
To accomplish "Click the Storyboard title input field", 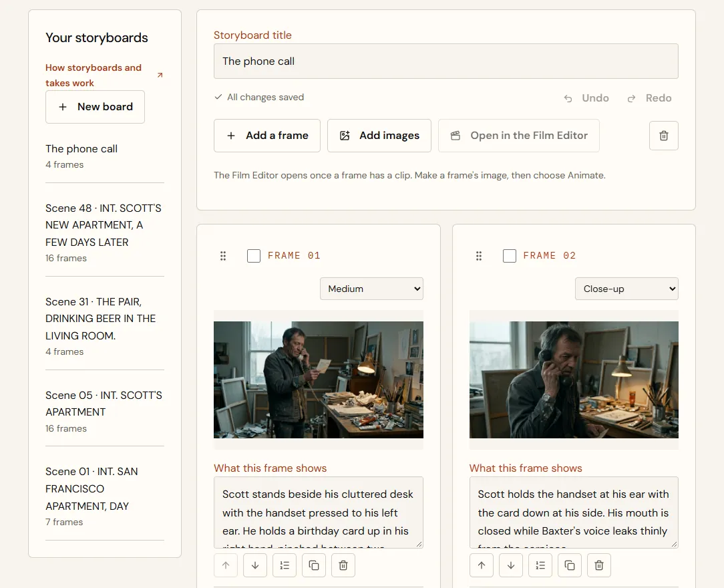I will tap(446, 61).
